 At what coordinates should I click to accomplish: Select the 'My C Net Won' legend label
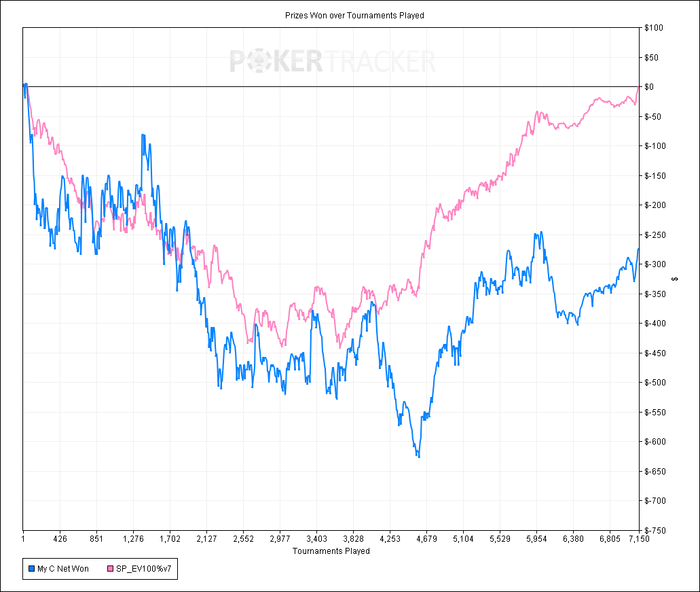click(63, 569)
